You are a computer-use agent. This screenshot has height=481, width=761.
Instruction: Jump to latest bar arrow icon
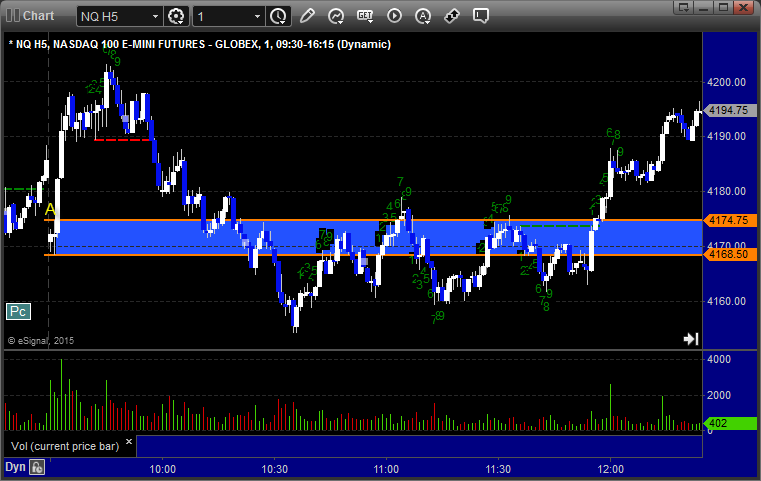pos(691,339)
